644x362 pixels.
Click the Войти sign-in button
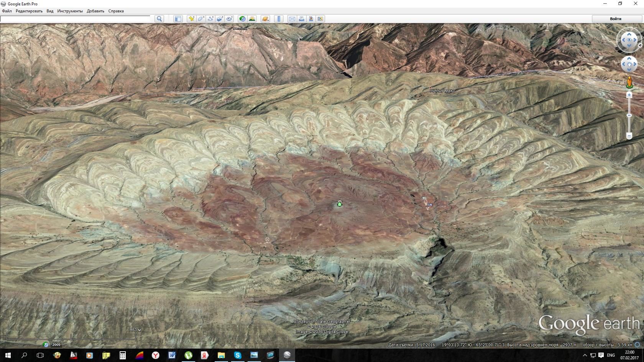(615, 19)
